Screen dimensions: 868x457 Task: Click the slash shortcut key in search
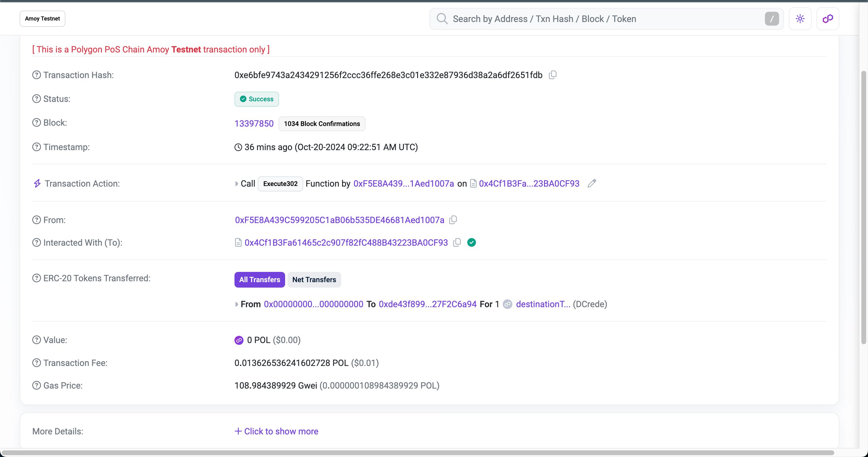point(772,18)
